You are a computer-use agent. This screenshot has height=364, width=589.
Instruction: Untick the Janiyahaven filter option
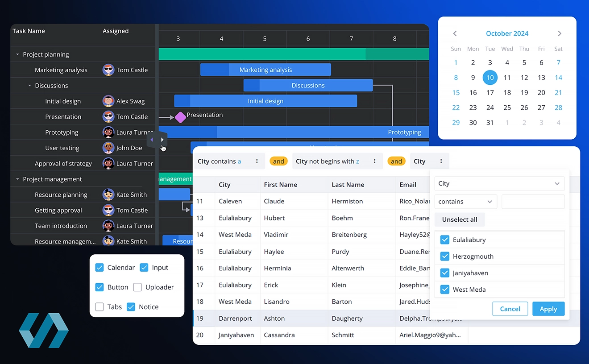click(x=445, y=273)
